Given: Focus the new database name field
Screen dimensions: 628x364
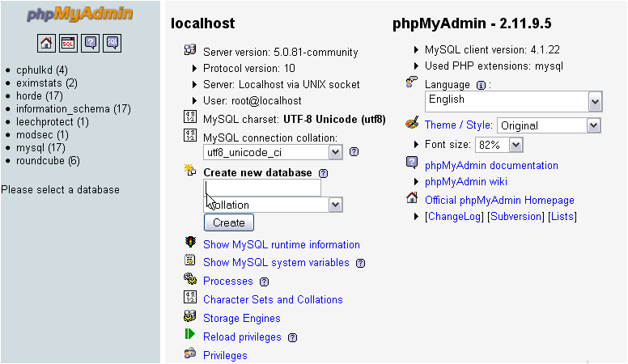Looking at the screenshot, I should (x=262, y=188).
